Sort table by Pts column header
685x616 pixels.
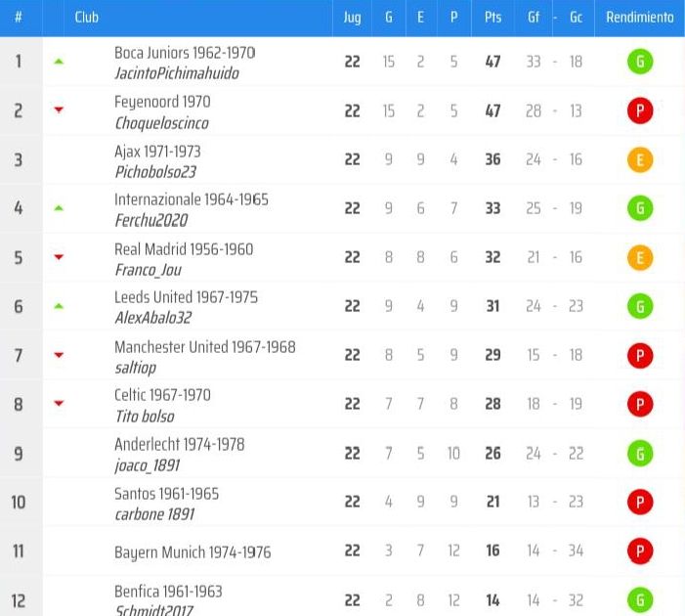coord(492,17)
